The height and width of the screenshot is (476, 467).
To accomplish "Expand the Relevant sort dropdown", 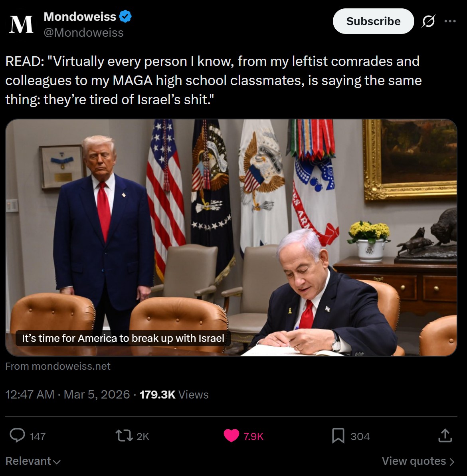I will (33, 461).
